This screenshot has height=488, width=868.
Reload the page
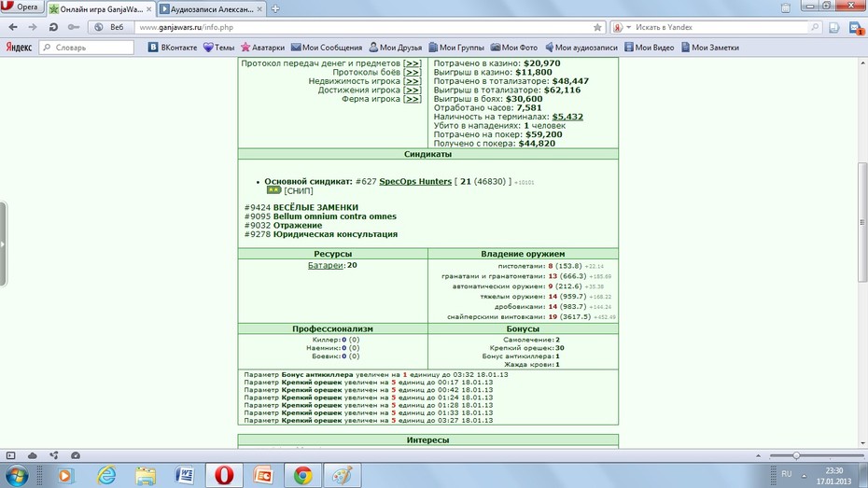[x=53, y=27]
